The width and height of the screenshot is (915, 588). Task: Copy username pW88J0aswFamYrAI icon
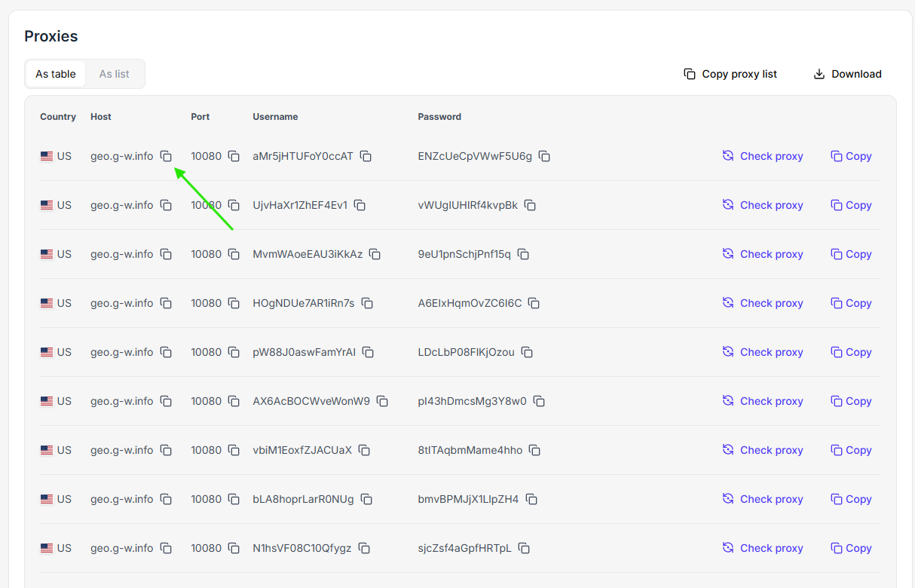click(368, 352)
